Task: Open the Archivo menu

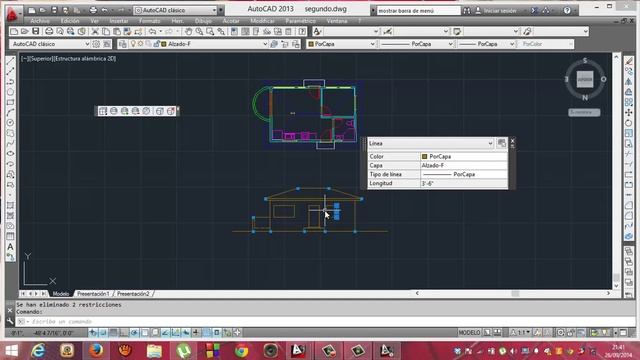Action: pyautogui.click(x=40, y=21)
